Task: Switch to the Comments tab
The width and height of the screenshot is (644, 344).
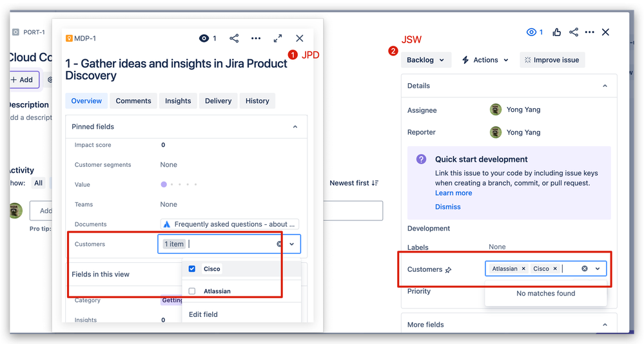Action: (x=133, y=101)
